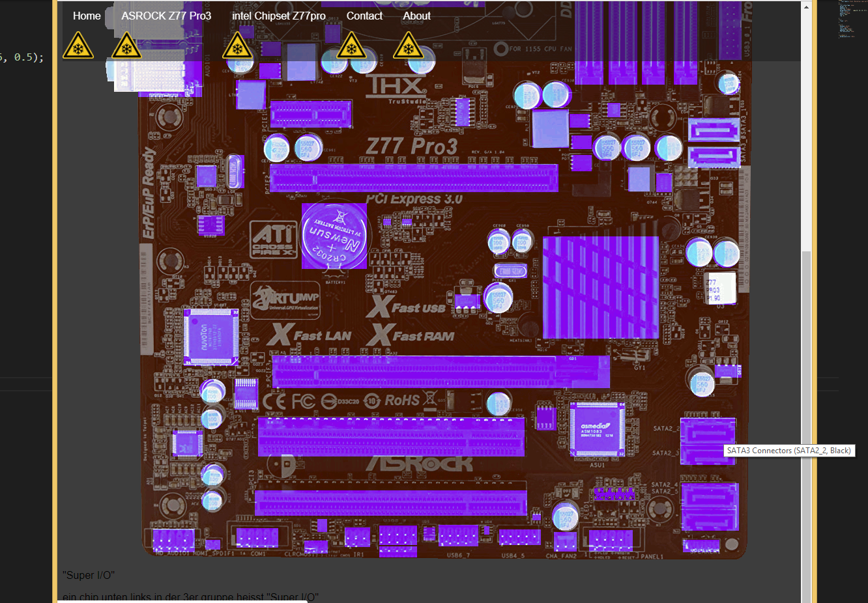The height and width of the screenshot is (603, 868).
Task: Open intel Chipset Z77pro in navigation
Action: [279, 16]
